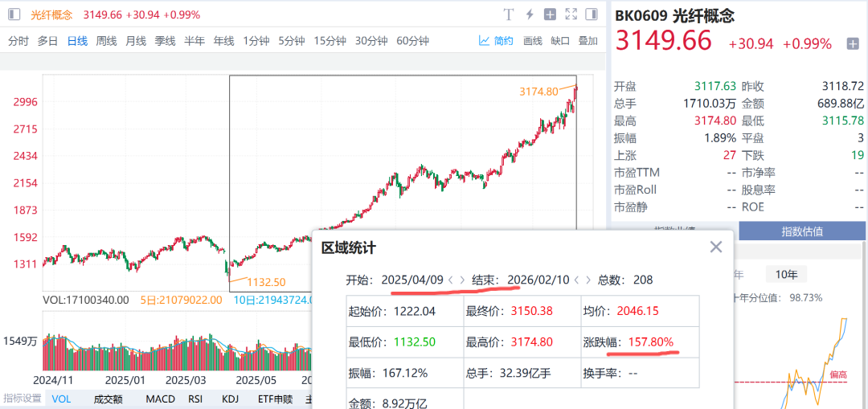Open the 画线 drawing tools
This screenshot has width=868, height=409.
tap(533, 41)
